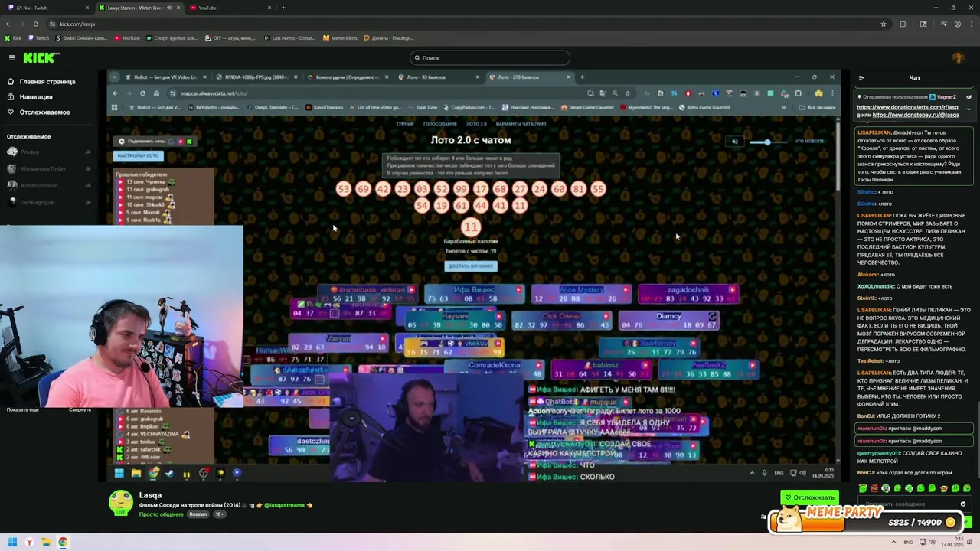
Task: Open the Kick bookmark in bookmarks bar
Action: [x=13, y=37]
